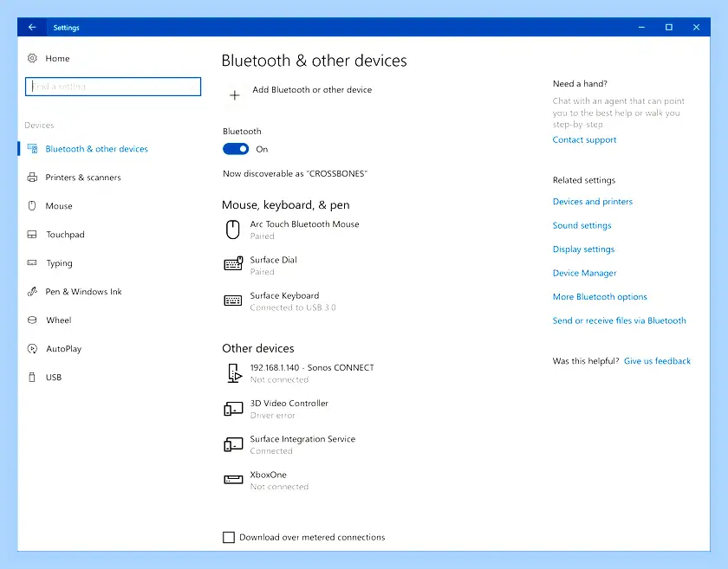
Task: Click the Wheel sidebar icon
Action: coord(32,320)
